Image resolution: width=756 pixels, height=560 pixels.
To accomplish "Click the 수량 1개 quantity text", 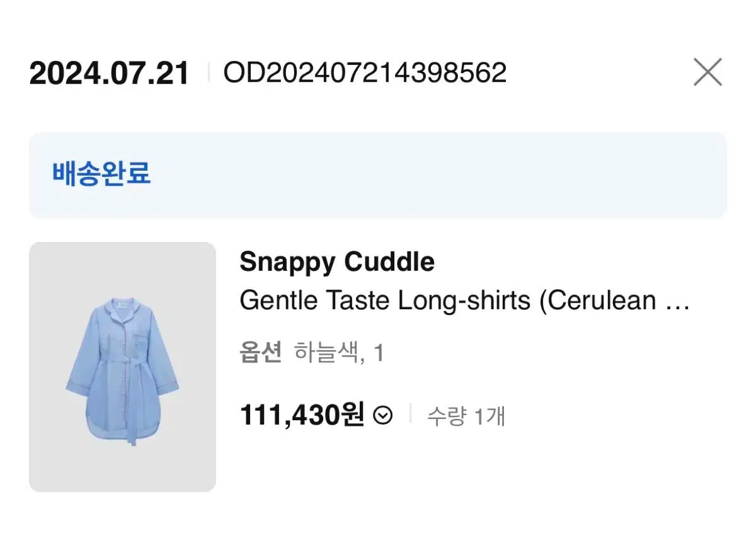I will [466, 416].
